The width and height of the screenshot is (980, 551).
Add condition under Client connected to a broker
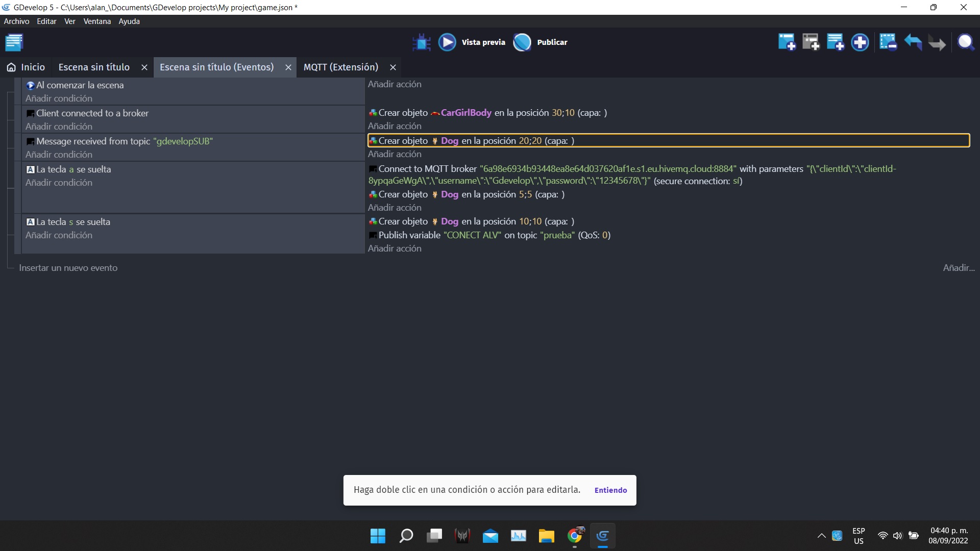pyautogui.click(x=59, y=127)
